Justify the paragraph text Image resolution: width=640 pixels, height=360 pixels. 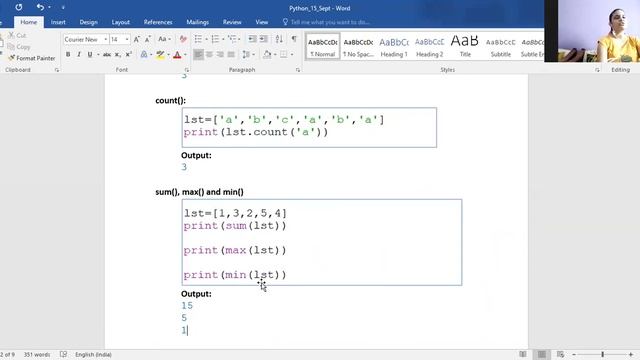[231, 54]
